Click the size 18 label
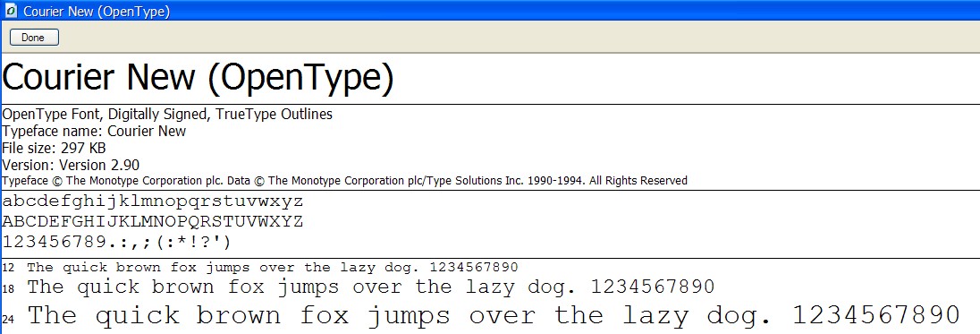 (x=8, y=288)
